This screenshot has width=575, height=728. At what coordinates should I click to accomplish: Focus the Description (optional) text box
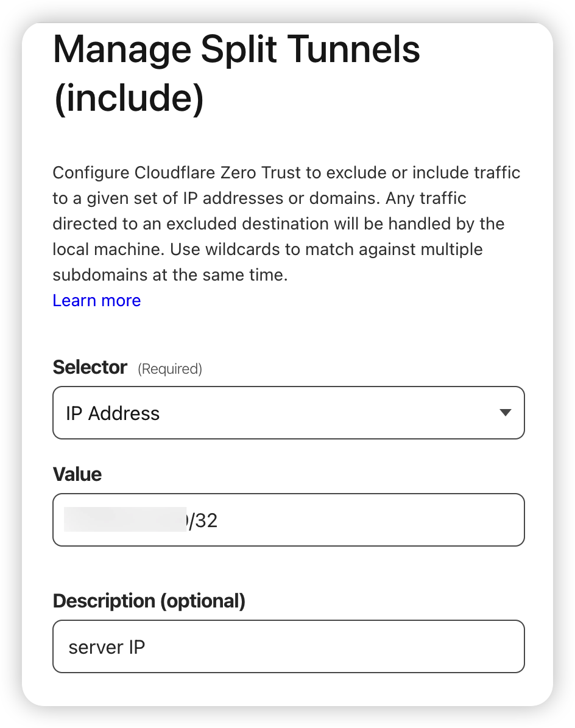(289, 646)
